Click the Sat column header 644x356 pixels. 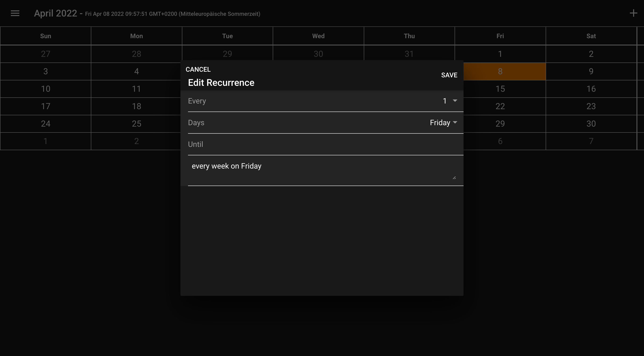tap(591, 36)
